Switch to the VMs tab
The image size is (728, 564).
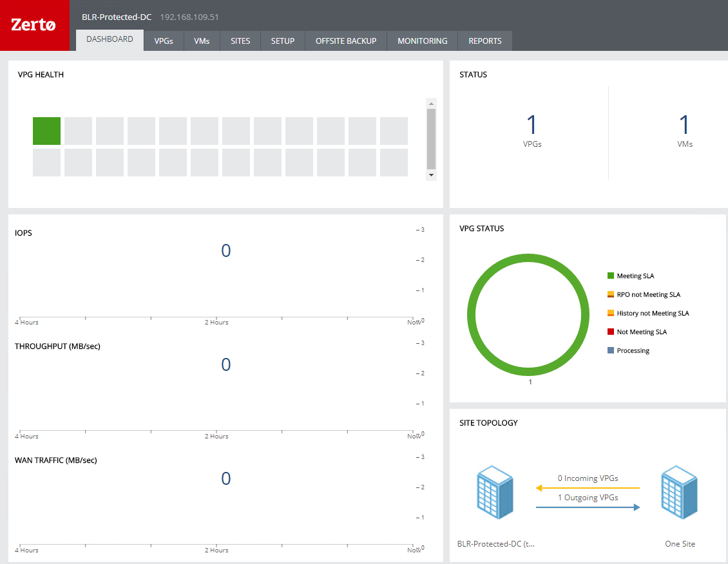click(202, 41)
